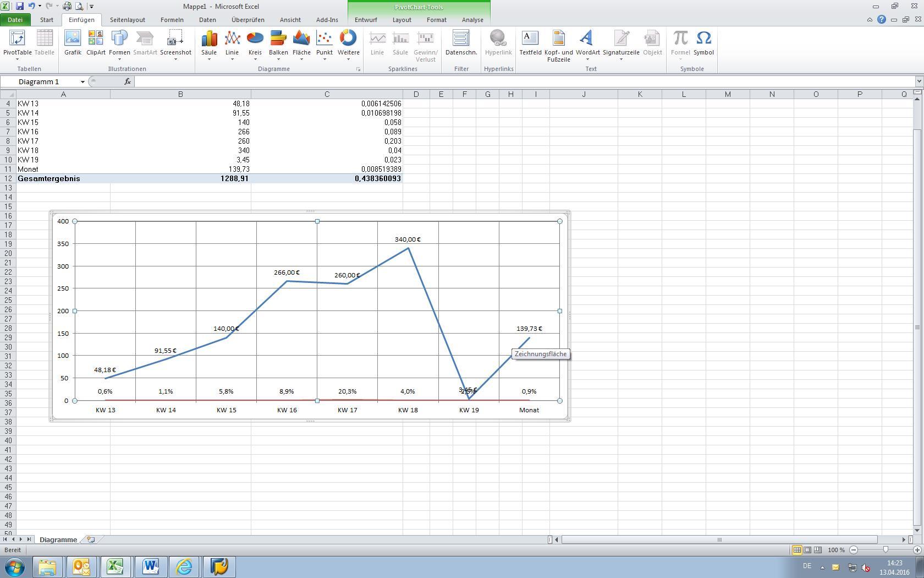Screen dimensions: 924x578
Task: Open the Formen shapes gallery
Action: tap(119, 44)
